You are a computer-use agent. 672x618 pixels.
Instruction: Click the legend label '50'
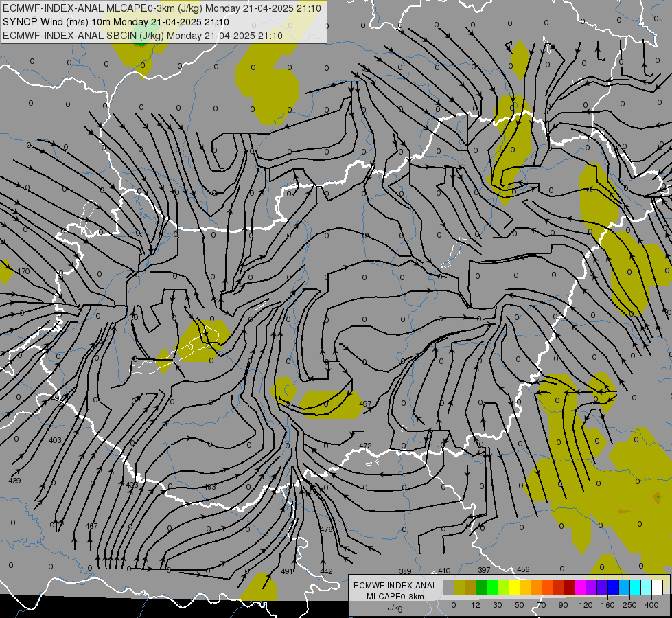pos(520,605)
